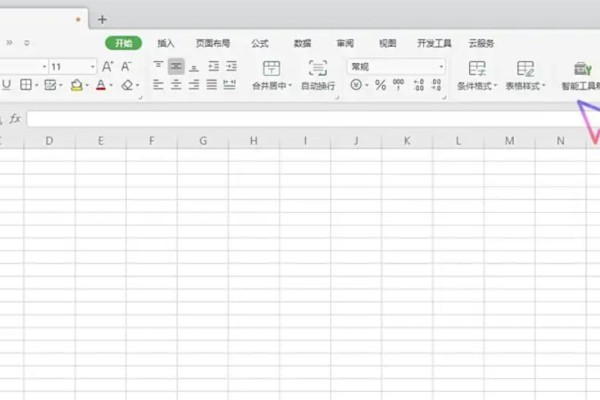
Task: Align text to top of cell
Action: click(158, 66)
